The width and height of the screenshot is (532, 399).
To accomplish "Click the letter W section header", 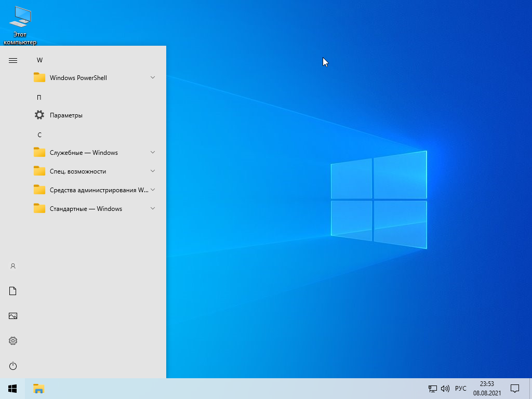I will click(39, 60).
